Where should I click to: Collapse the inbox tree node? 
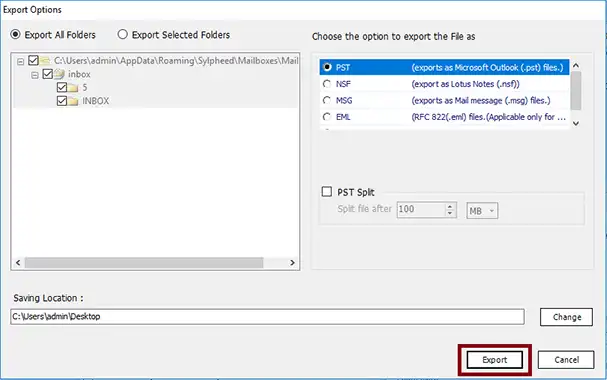point(34,75)
